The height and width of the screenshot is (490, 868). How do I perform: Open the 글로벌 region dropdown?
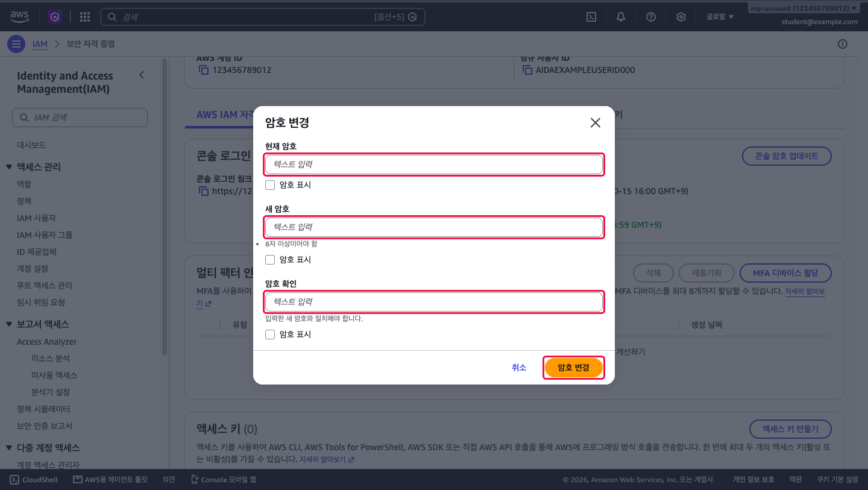tap(720, 17)
